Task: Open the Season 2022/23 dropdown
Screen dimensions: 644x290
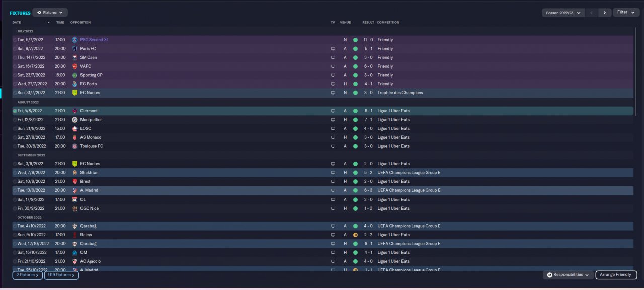Action: [x=563, y=13]
